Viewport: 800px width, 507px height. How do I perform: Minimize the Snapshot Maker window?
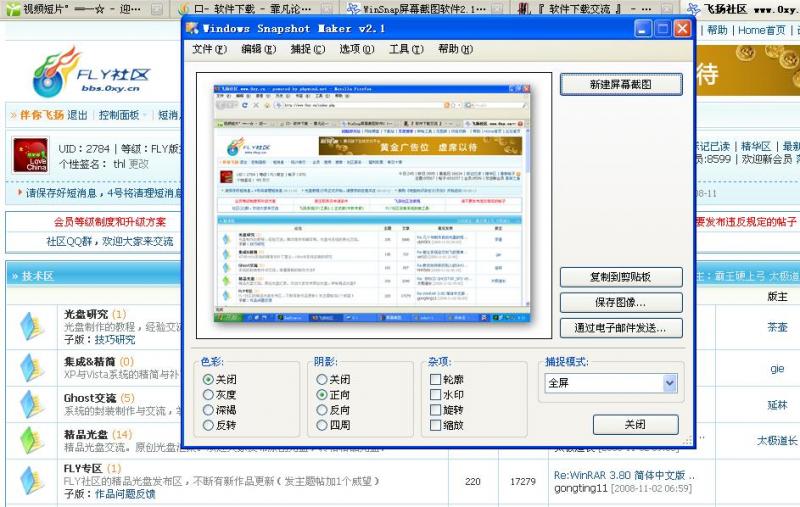pos(643,29)
